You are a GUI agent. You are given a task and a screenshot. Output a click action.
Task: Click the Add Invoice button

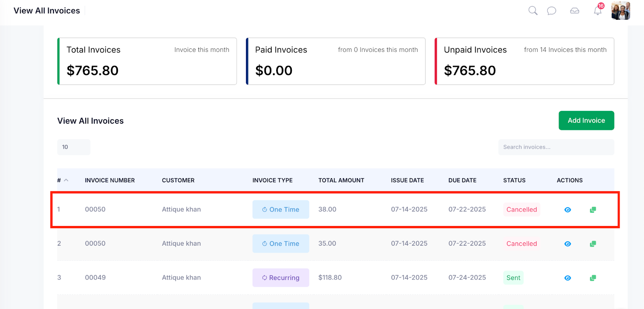tap(586, 120)
